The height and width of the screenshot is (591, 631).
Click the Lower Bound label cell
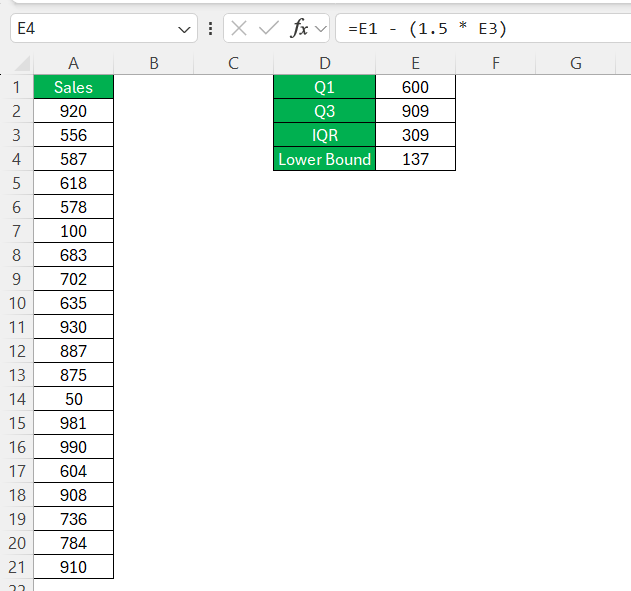tap(324, 159)
